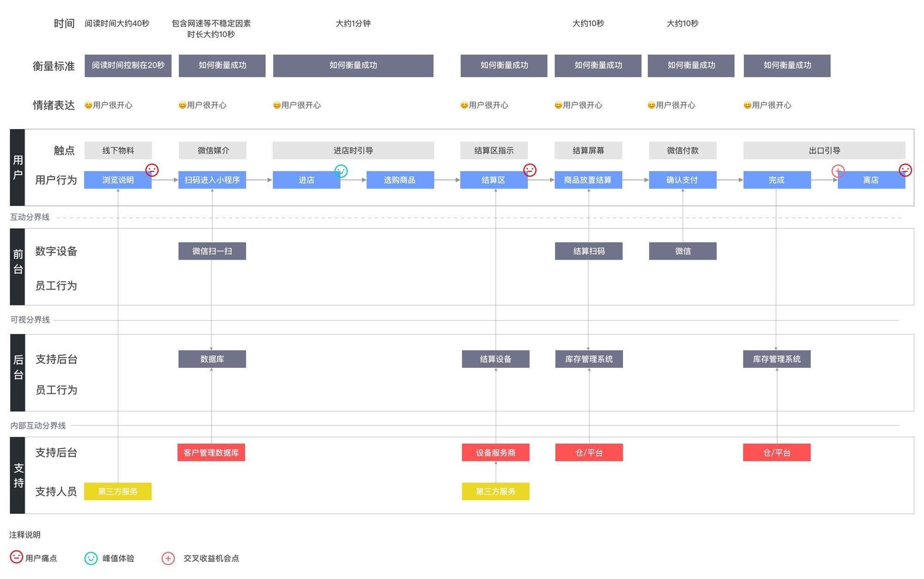
Task: Click the 结算扫码 digital device box
Action: [x=589, y=251]
